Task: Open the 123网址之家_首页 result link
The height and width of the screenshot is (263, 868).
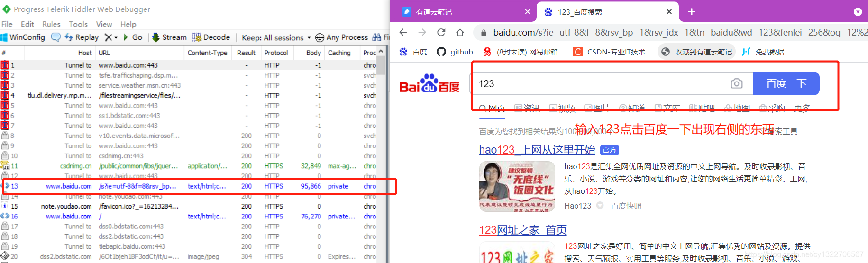Action: (523, 230)
